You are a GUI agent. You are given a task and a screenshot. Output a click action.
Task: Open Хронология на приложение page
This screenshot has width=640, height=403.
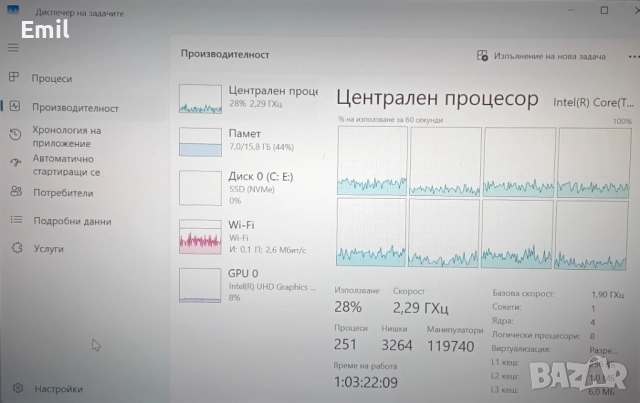(67, 137)
